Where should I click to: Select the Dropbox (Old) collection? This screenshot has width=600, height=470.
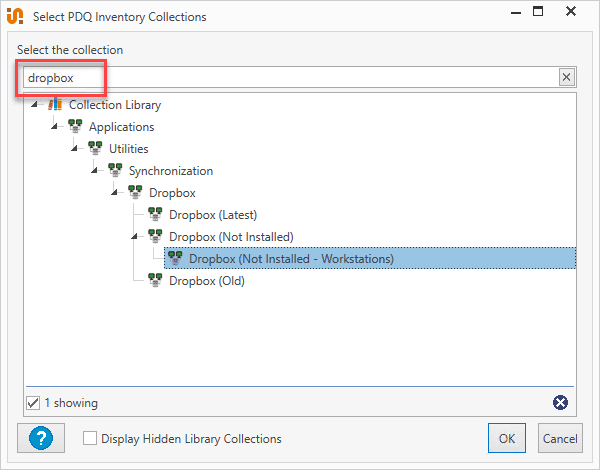coord(207,281)
